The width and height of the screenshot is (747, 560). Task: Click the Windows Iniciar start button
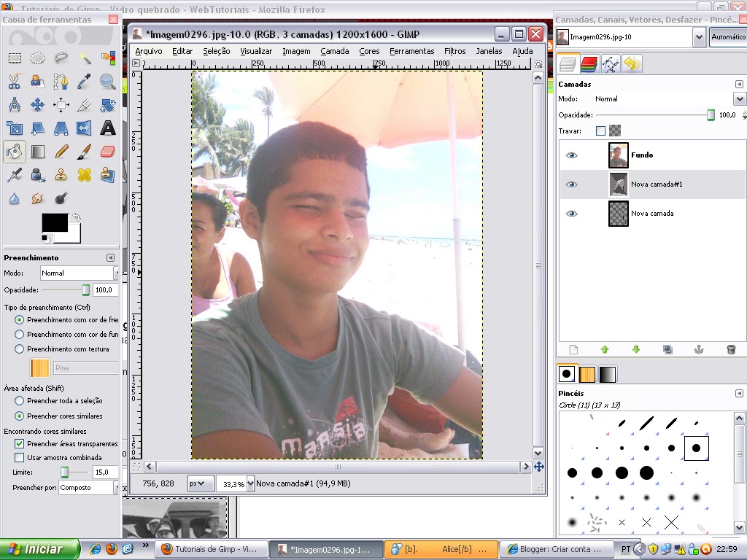[x=39, y=549]
